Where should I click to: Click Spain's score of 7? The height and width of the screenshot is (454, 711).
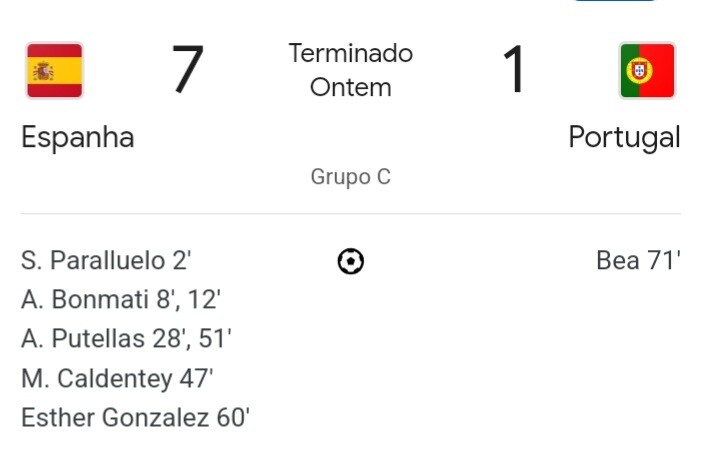[x=187, y=70]
